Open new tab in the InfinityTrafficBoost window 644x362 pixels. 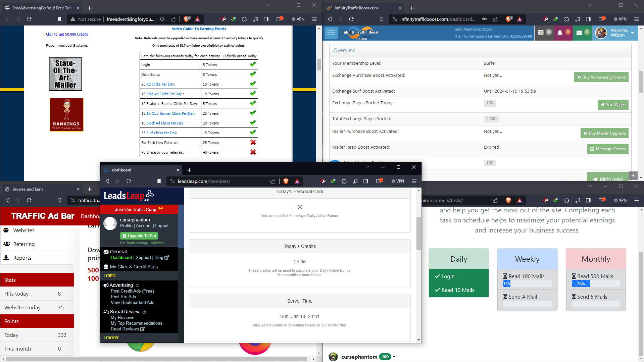tap(412, 8)
